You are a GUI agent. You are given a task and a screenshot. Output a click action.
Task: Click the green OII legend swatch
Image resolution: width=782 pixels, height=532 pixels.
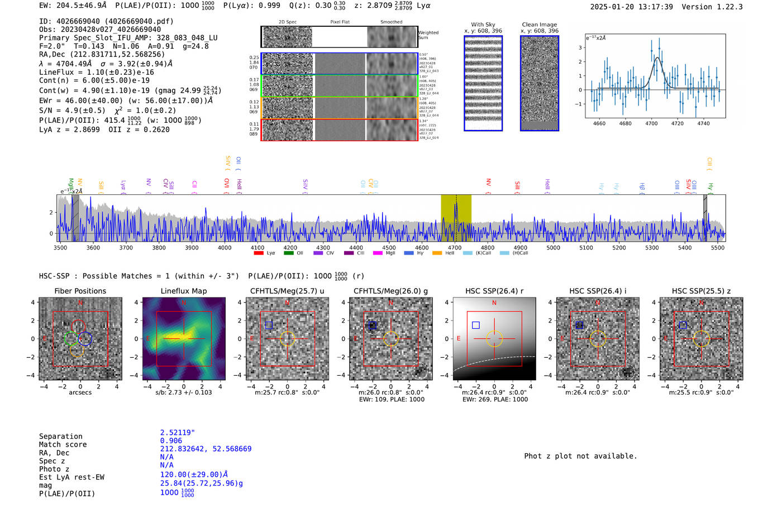coord(288,253)
